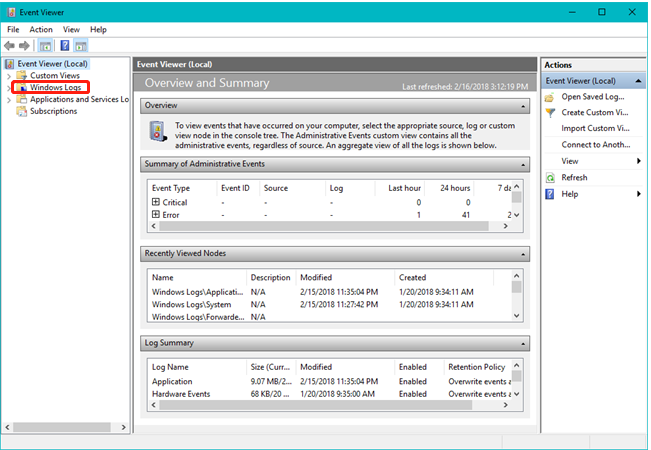Expand Critical event type row
Image resolution: width=651 pixels, height=450 pixels.
[155, 202]
